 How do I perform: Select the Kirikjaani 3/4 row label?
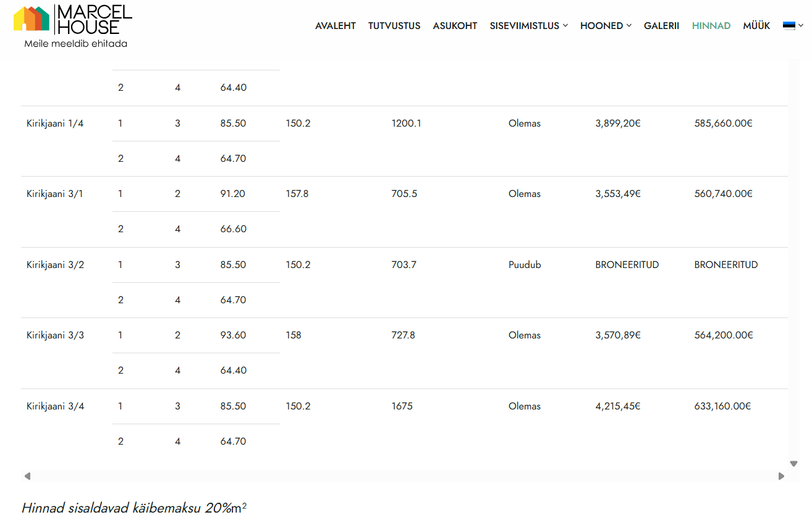pos(55,406)
